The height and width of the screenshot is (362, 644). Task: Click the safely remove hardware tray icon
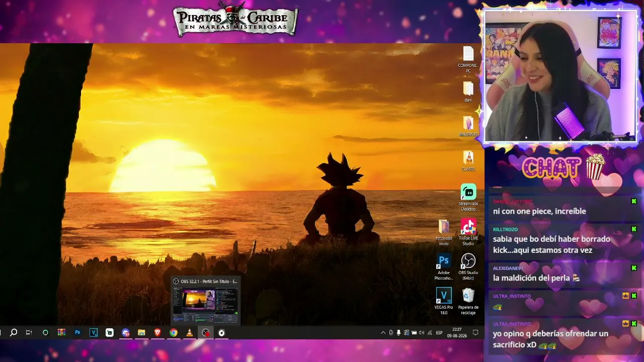coord(391,332)
